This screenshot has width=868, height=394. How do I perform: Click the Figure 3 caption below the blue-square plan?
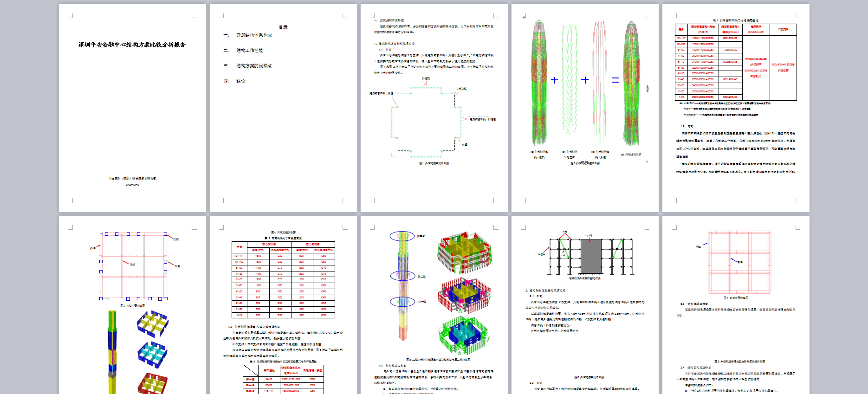click(x=132, y=306)
